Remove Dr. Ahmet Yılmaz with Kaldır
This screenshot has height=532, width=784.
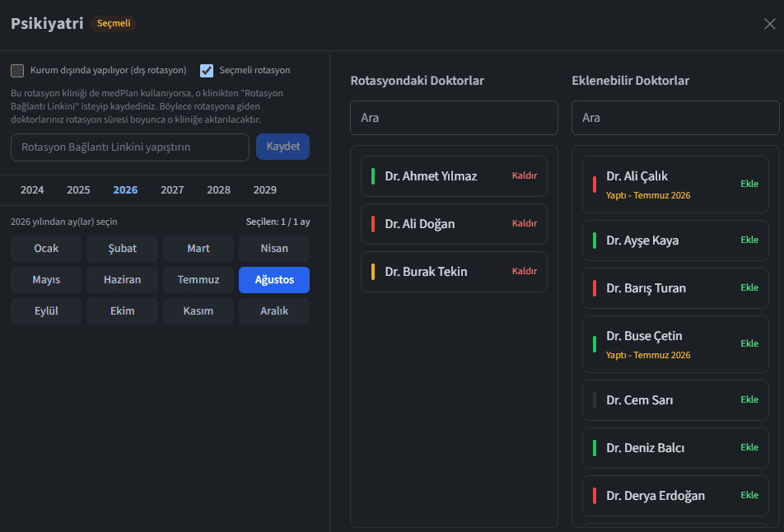pos(525,176)
